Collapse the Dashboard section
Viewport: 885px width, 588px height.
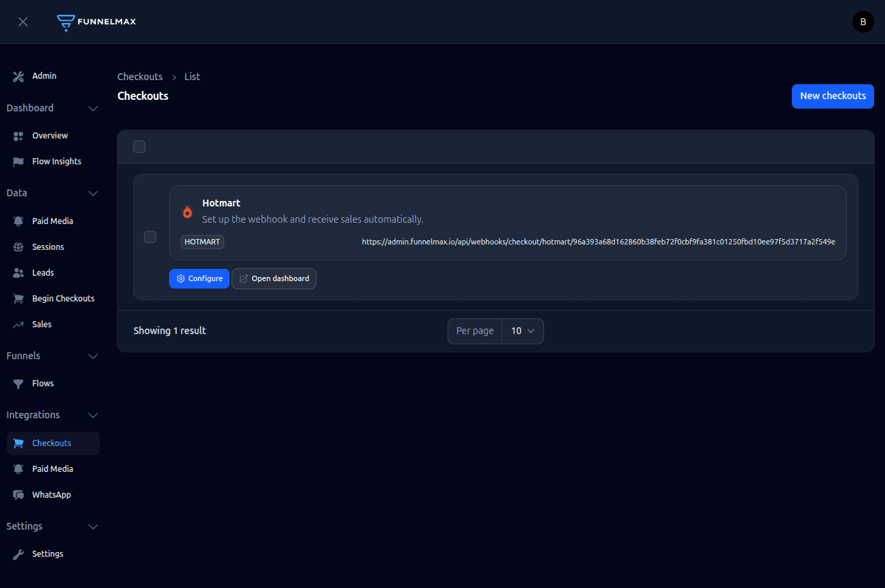[x=93, y=108]
